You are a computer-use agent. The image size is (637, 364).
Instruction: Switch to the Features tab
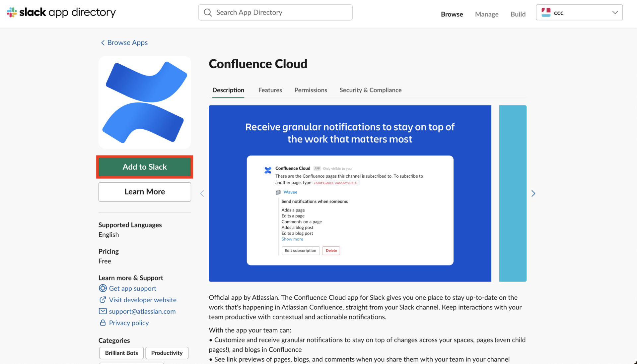(270, 90)
